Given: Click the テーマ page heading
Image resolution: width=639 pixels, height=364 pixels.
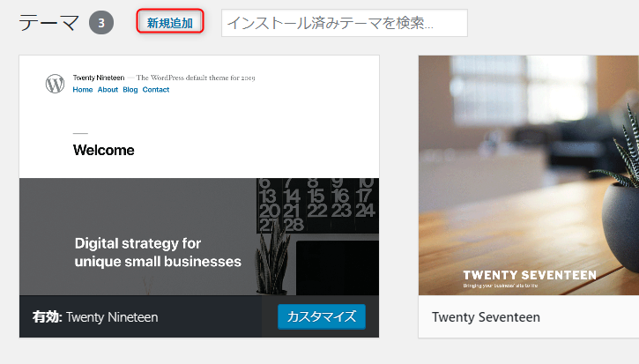Looking at the screenshot, I should [x=48, y=23].
